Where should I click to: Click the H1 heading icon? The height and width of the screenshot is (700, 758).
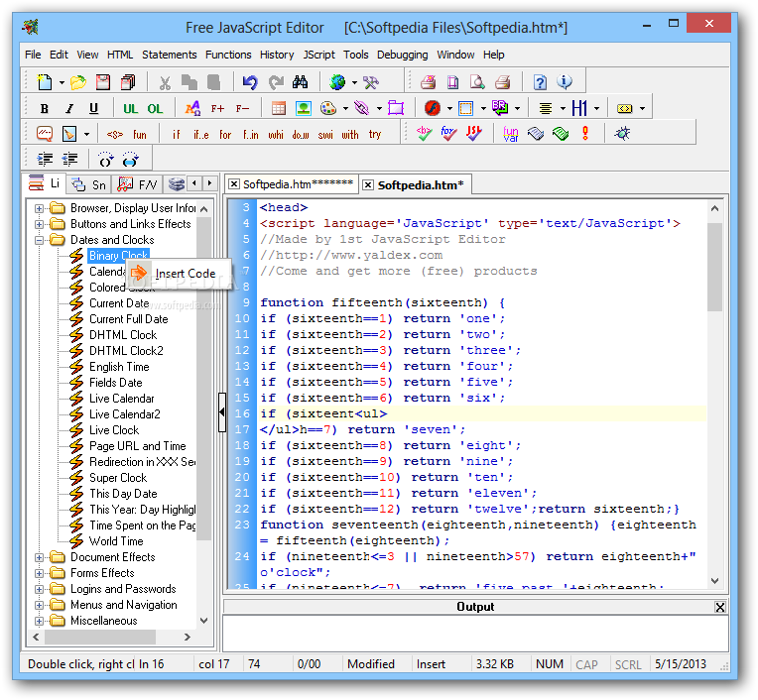[579, 108]
